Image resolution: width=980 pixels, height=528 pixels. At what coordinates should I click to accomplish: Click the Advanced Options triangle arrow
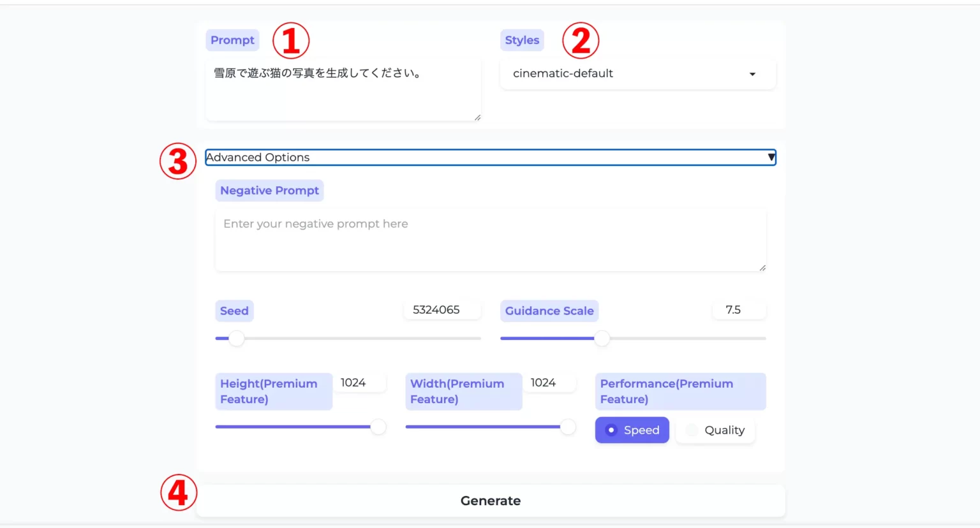pos(771,158)
